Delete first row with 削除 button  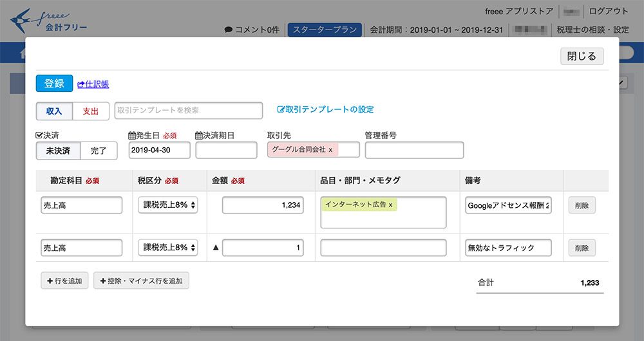click(582, 206)
